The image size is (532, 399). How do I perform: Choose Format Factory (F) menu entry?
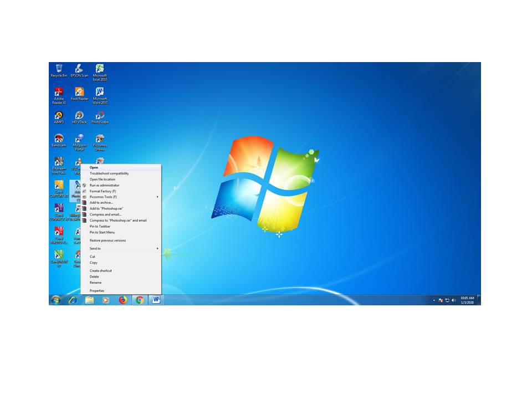(x=121, y=191)
